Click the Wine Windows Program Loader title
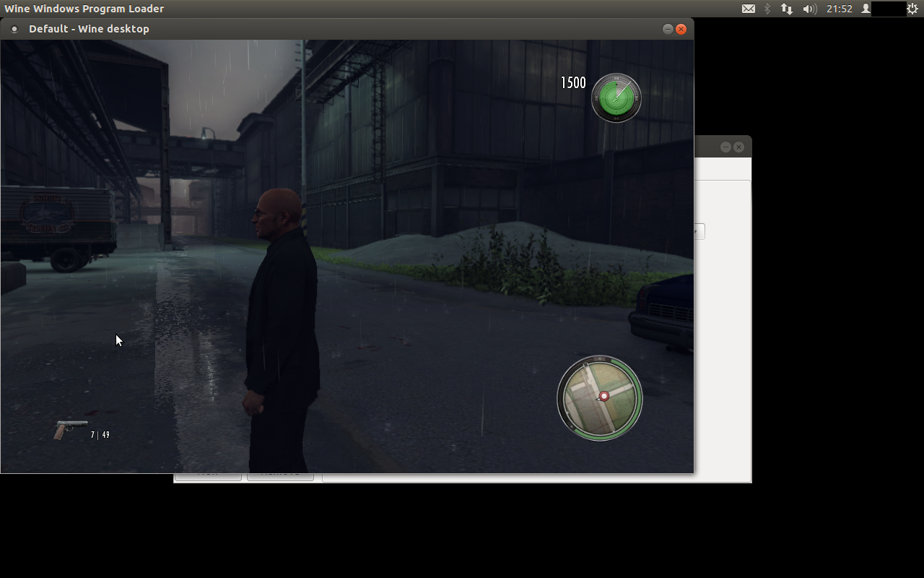 84,9
